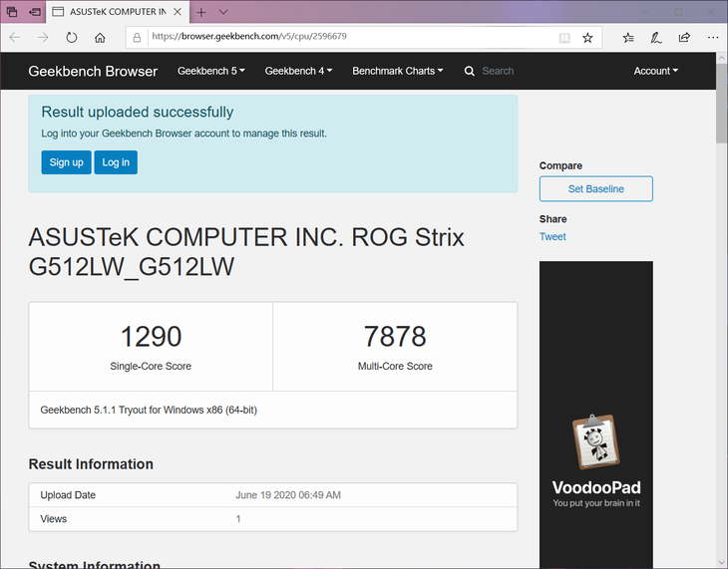Open the Benchmark Charts dropdown
The image size is (728, 569).
click(398, 71)
